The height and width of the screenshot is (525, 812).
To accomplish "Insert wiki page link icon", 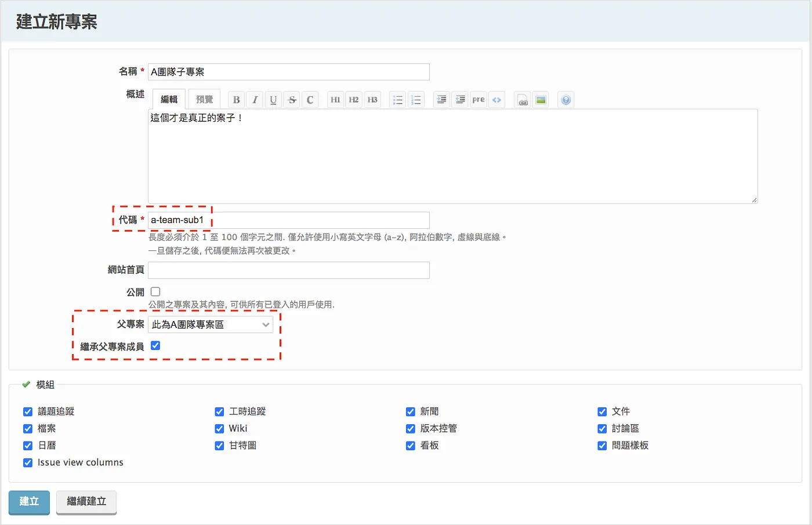I will pos(523,100).
